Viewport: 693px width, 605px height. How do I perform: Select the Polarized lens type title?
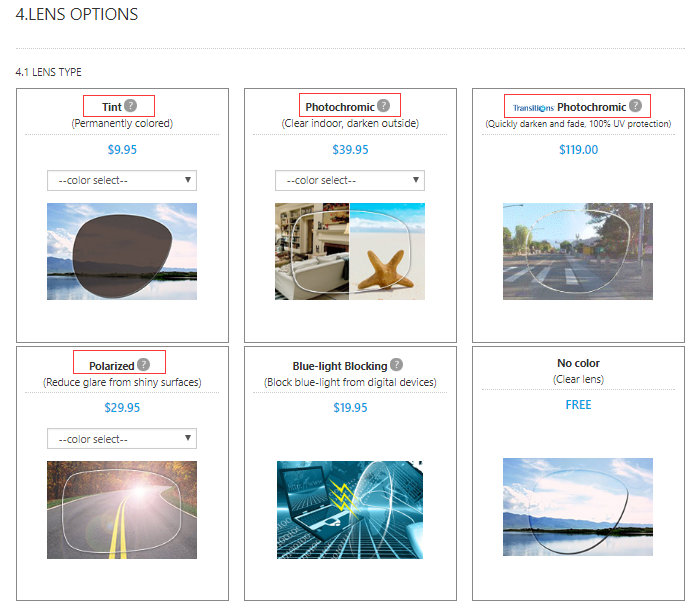[x=111, y=366]
